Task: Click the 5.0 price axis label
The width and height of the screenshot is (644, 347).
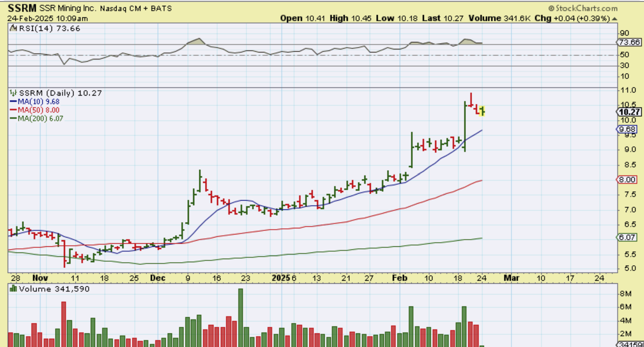Action: click(630, 269)
